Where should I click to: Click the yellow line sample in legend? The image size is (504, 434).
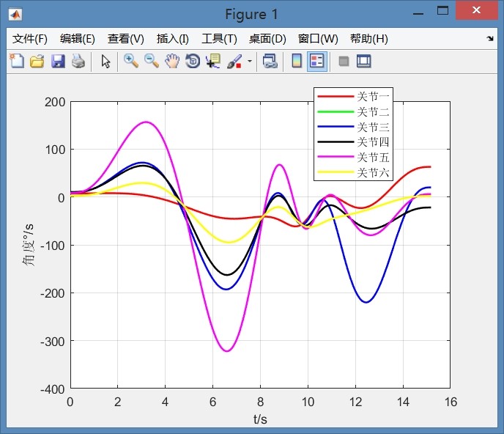click(x=336, y=172)
